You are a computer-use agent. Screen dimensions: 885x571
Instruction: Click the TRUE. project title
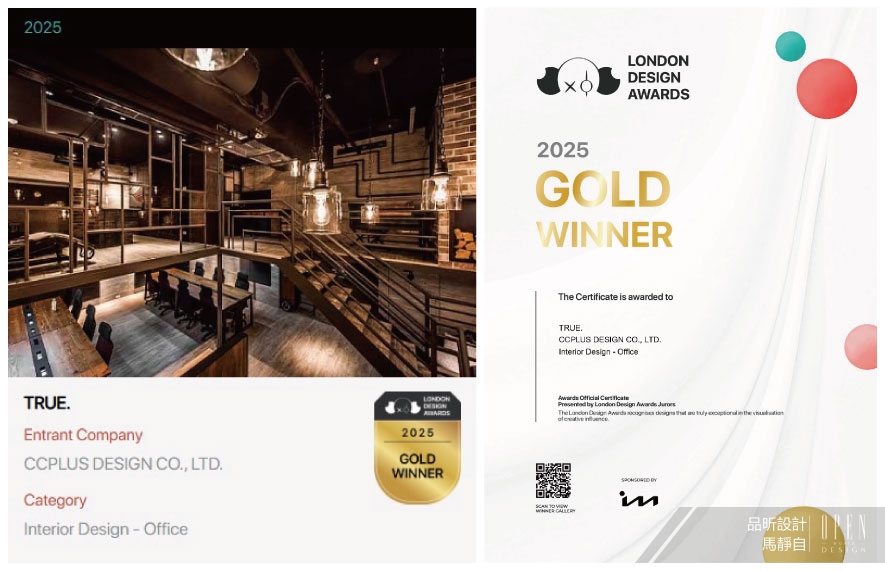[47, 404]
